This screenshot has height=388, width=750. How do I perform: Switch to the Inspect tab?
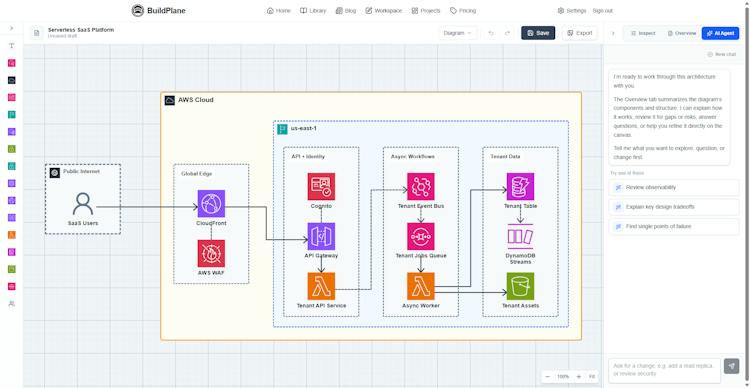(x=643, y=33)
